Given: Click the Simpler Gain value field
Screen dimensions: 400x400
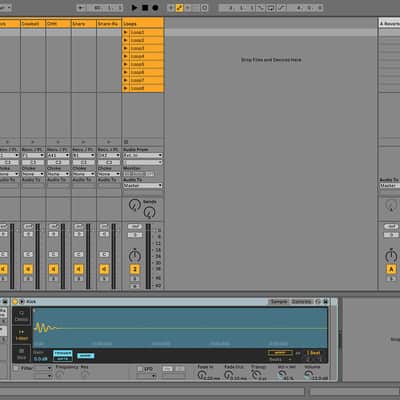Looking at the screenshot, I should (41, 359).
